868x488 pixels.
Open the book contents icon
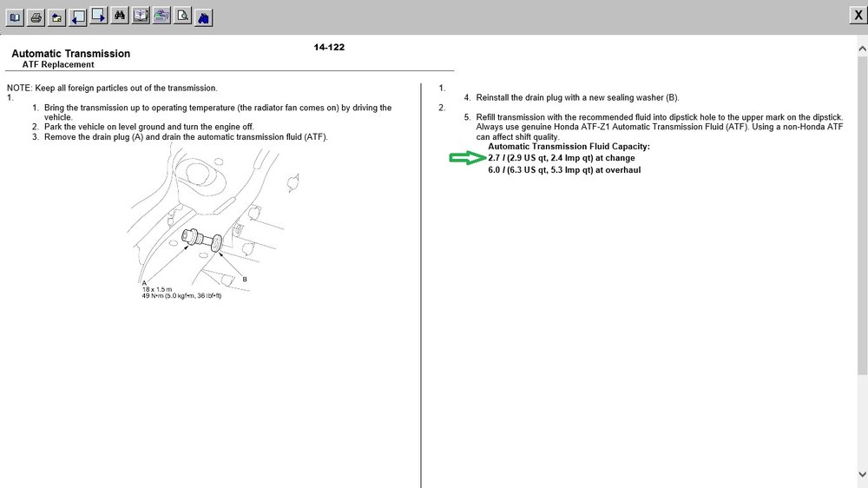pyautogui.click(x=15, y=17)
